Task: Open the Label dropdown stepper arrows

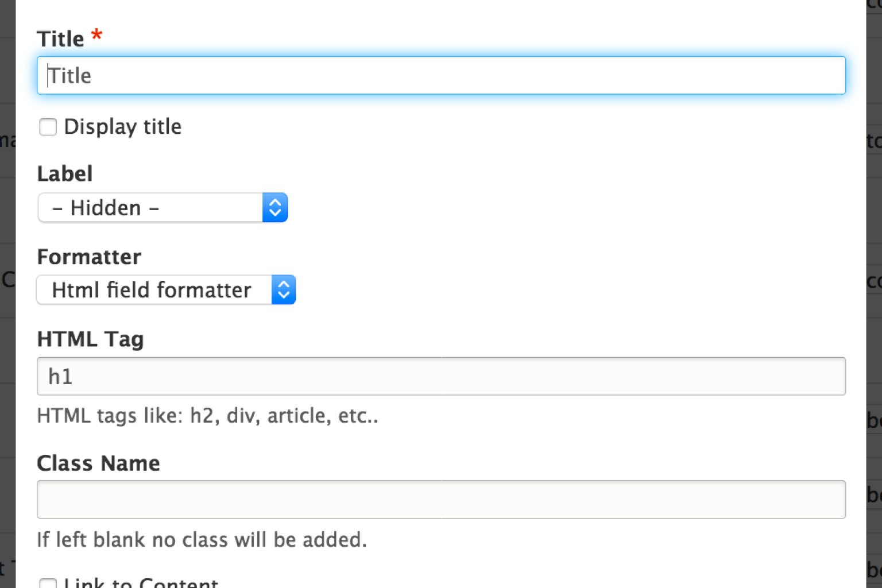Action: [x=275, y=207]
